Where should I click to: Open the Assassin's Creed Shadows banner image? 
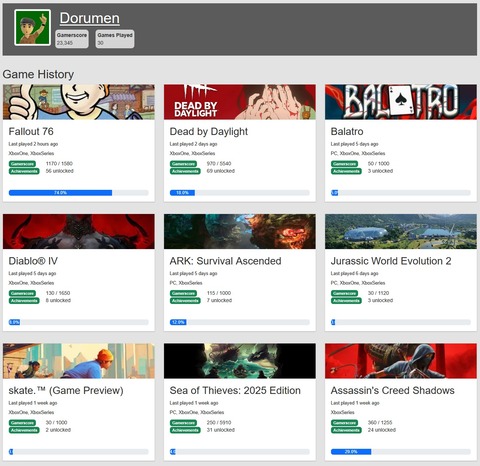401,361
